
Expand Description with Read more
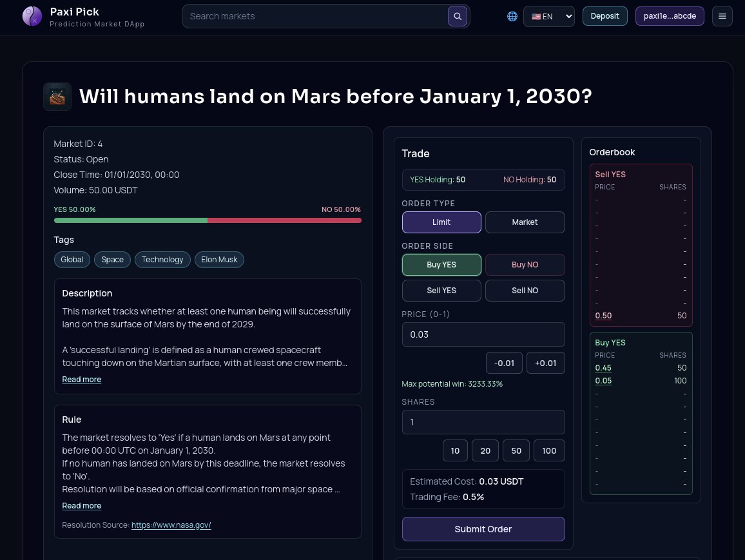coord(82,380)
